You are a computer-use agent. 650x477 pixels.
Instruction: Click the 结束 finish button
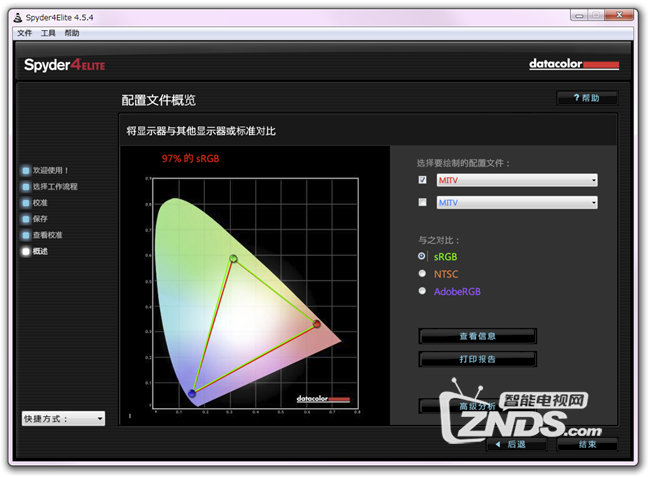[587, 444]
